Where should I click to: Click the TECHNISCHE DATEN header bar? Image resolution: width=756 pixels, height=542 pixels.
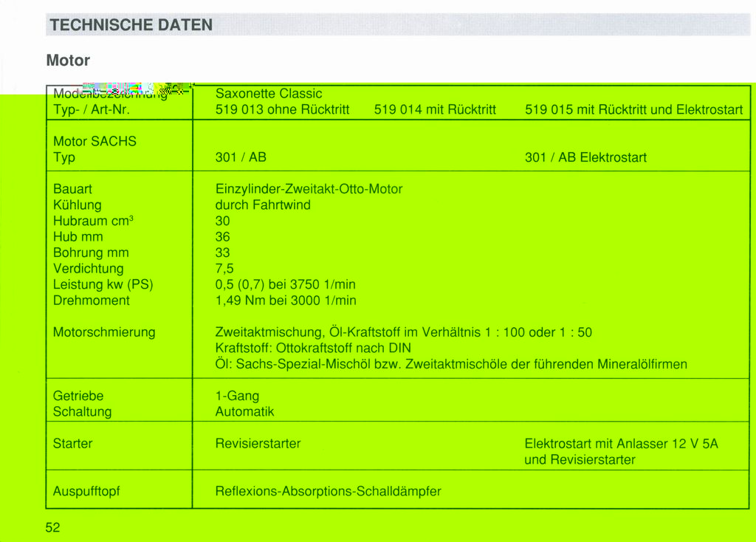click(397, 24)
